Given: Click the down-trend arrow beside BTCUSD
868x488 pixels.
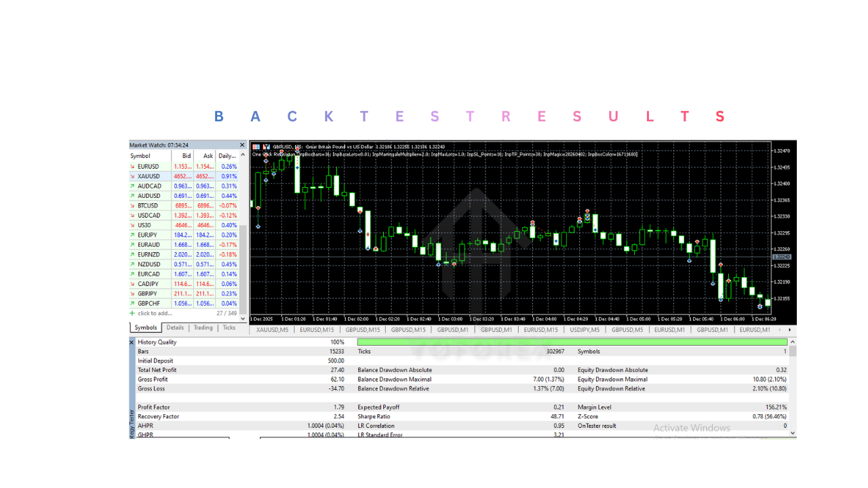Looking at the screenshot, I should [133, 205].
